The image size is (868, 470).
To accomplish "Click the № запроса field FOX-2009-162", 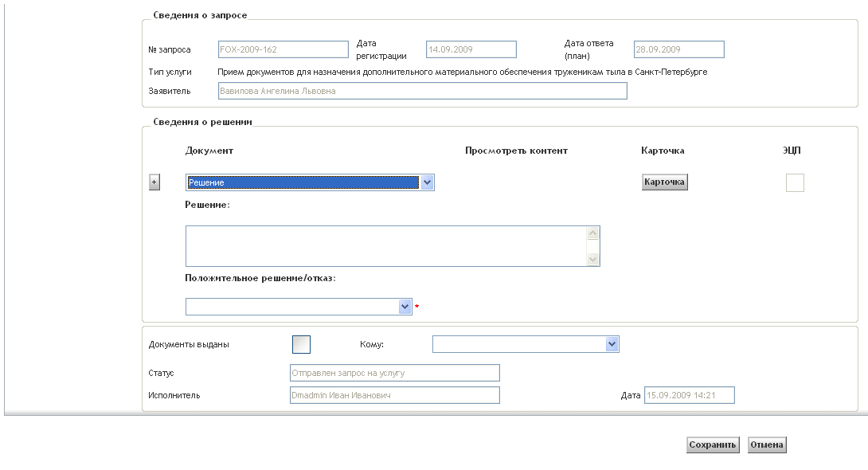I will point(283,49).
